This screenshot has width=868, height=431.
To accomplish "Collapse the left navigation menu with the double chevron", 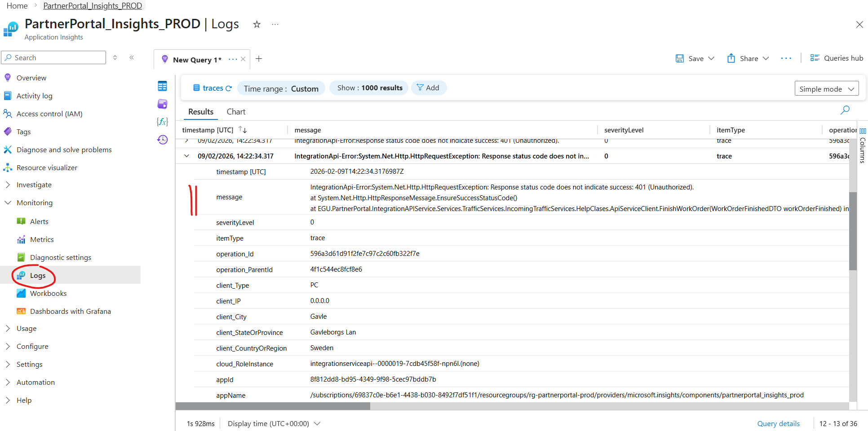I will (x=132, y=57).
